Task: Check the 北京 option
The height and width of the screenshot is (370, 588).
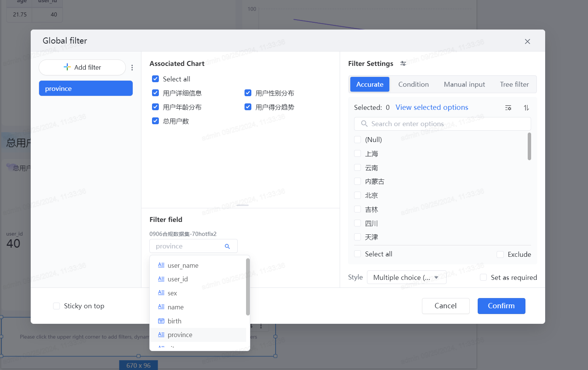Action: click(358, 195)
